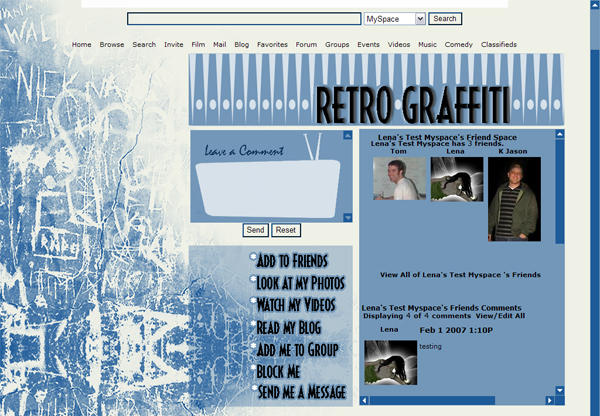Image resolution: width=600 pixels, height=416 pixels.
Task: Click the Send Me a Message link
Action: tap(302, 392)
